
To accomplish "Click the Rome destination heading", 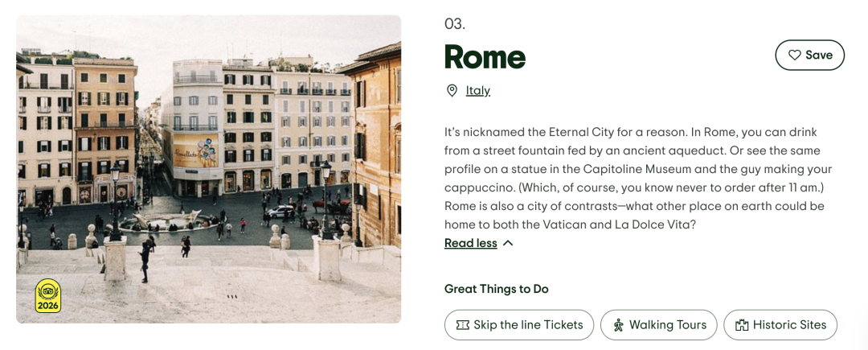I will [485, 57].
